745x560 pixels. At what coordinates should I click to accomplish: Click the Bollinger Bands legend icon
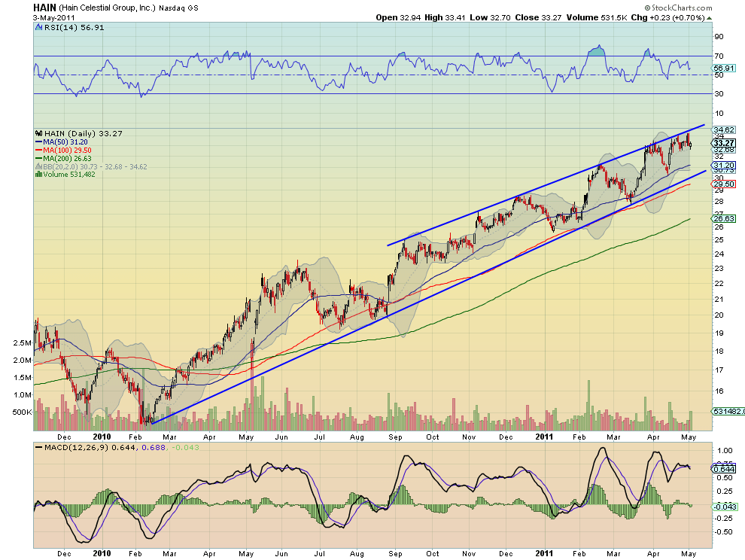click(x=39, y=167)
